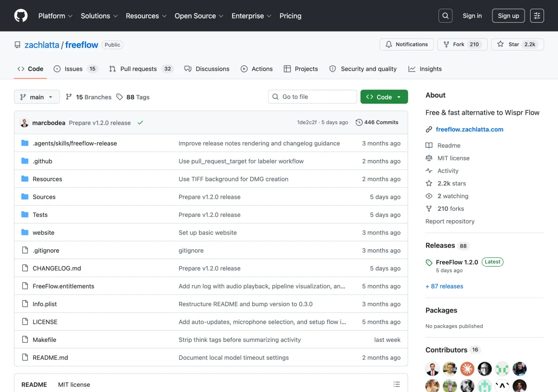Open the 446 Commits history icon
Viewport: 558px width, 392px height.
pos(359,123)
